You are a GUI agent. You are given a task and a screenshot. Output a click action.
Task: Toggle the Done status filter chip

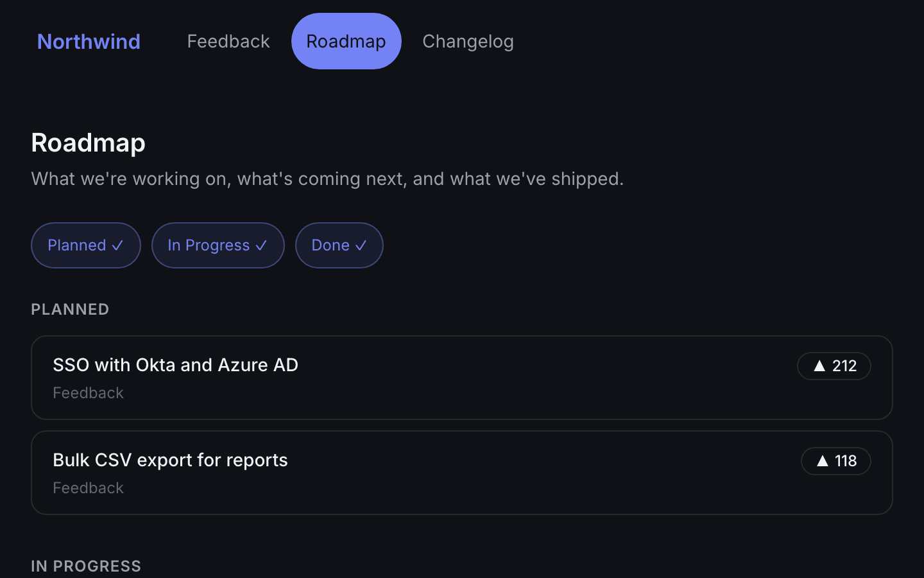339,245
